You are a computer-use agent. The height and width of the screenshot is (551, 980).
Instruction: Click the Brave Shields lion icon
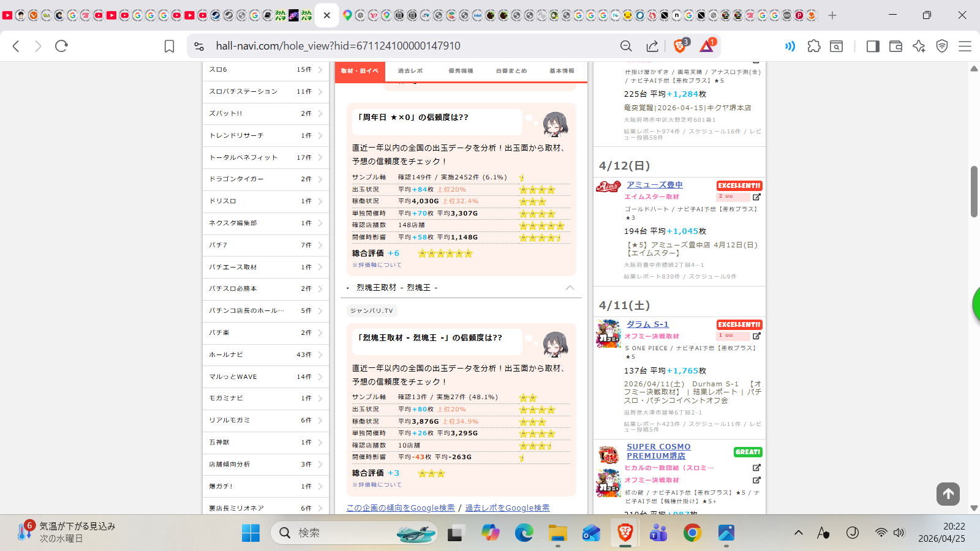point(679,46)
